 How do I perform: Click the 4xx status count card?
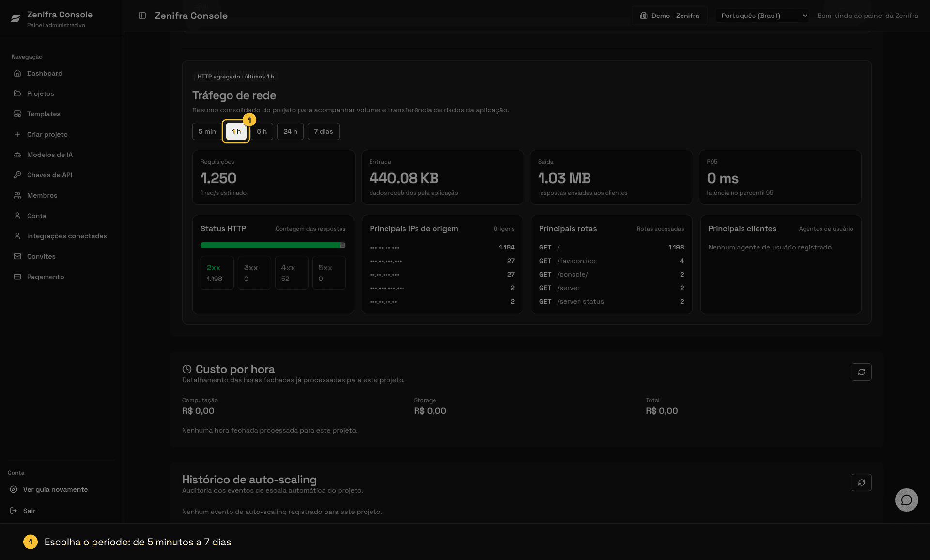(292, 273)
